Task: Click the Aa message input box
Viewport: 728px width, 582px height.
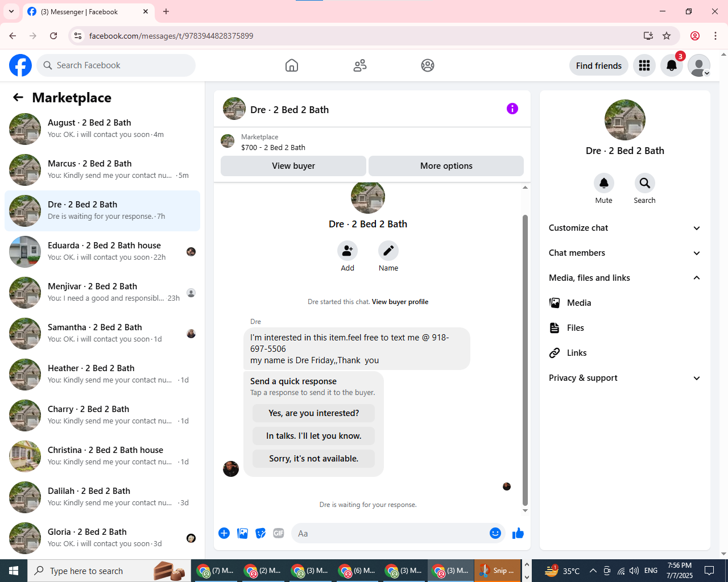Action: [x=390, y=533]
